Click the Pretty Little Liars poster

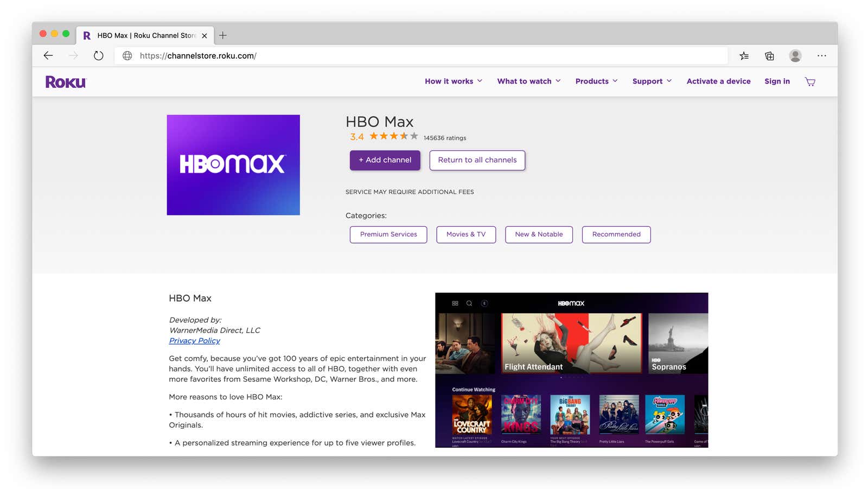619,415
